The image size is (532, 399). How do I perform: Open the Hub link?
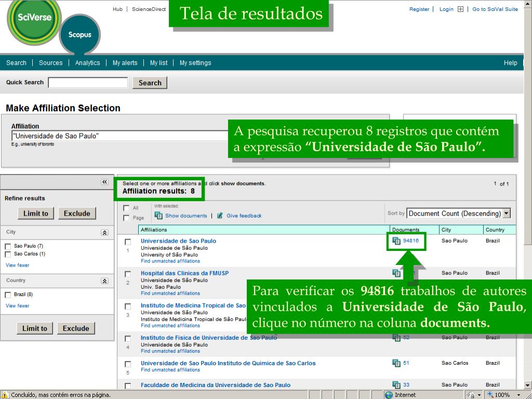coord(118,9)
